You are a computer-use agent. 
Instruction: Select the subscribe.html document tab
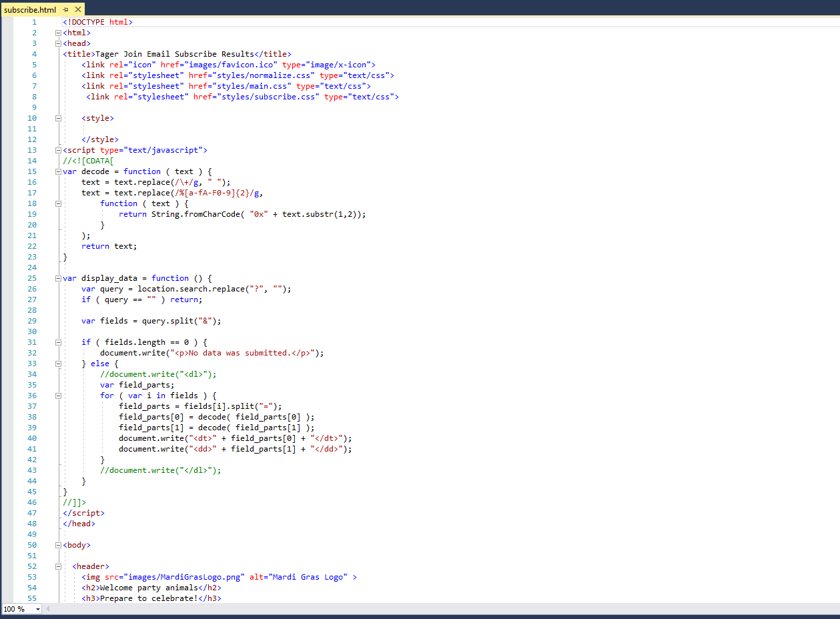[x=29, y=9]
